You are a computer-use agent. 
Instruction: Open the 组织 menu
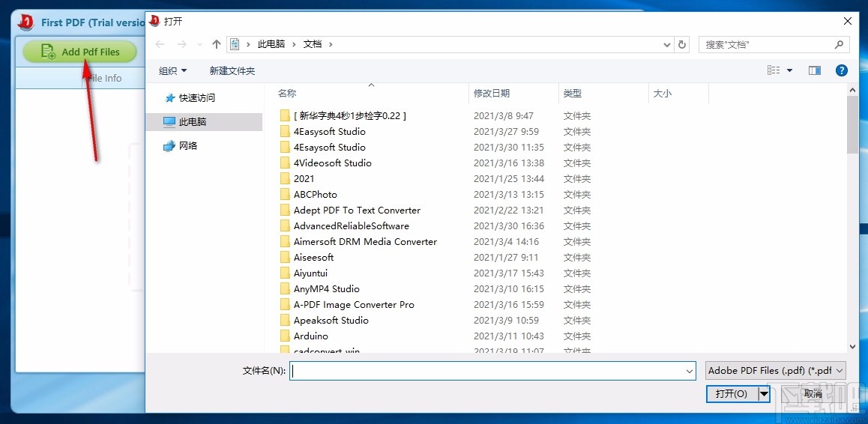172,71
